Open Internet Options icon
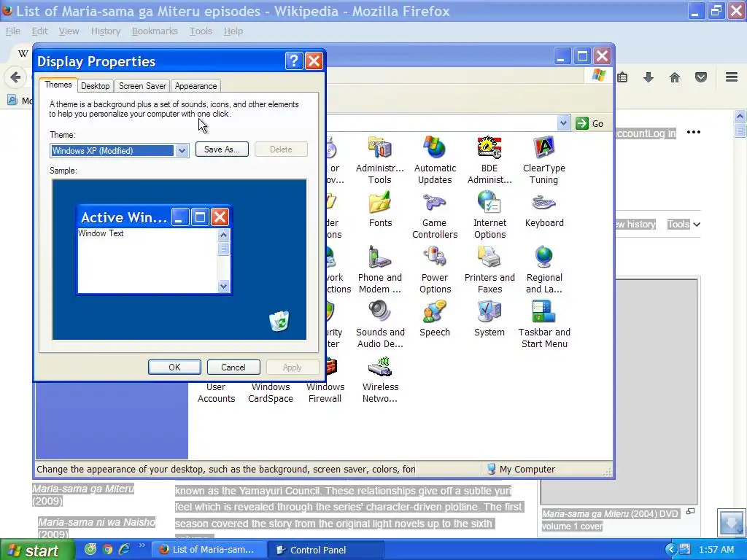The image size is (747, 560). pos(489,215)
